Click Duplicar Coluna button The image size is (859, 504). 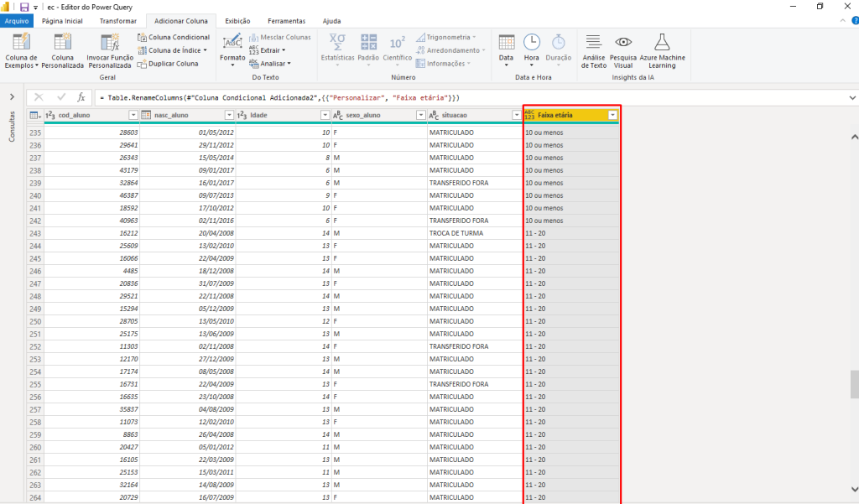[x=167, y=63]
